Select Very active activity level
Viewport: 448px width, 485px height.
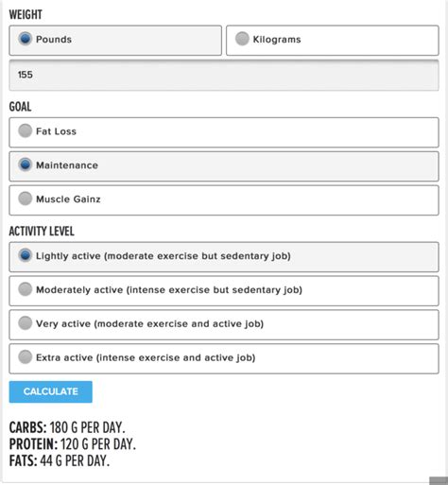click(x=224, y=325)
